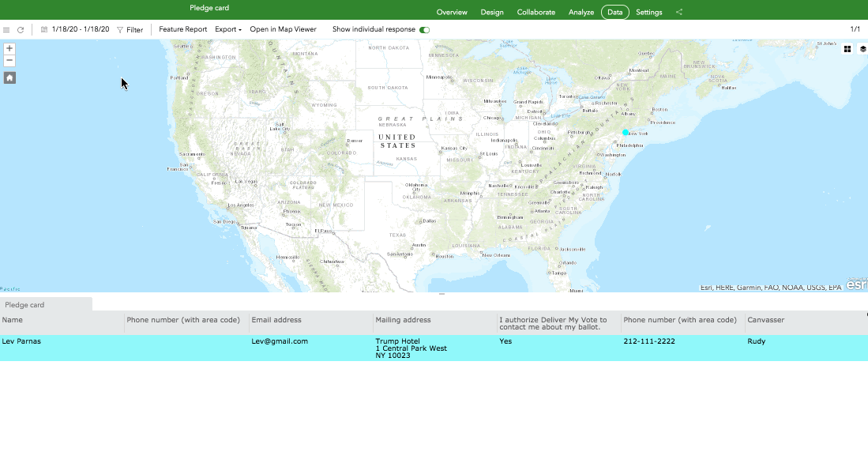868x463 pixels.
Task: Switch to the Analyze tab
Action: point(581,13)
